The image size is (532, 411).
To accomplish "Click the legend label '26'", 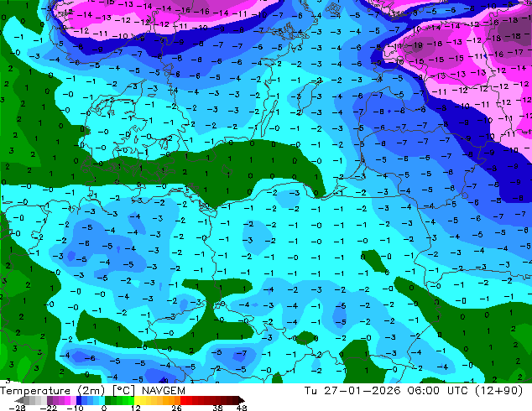I will pos(176,408).
